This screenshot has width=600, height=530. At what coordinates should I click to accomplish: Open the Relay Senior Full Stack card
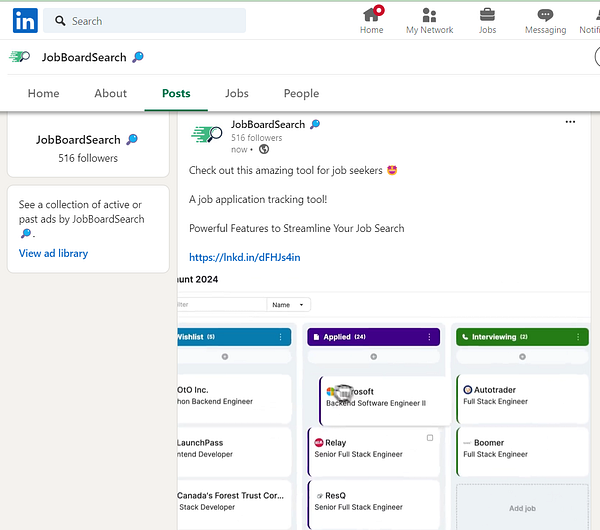(x=373, y=452)
